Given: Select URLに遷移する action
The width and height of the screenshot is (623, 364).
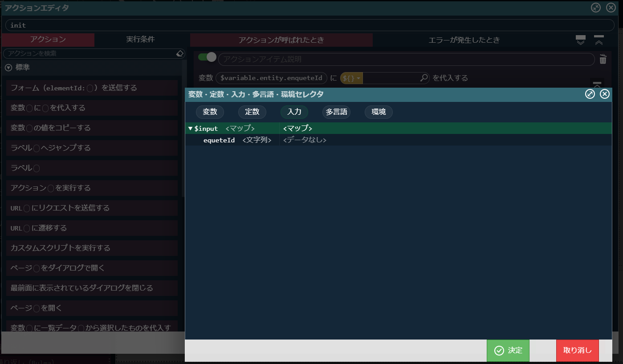Looking at the screenshot, I should click(92, 228).
